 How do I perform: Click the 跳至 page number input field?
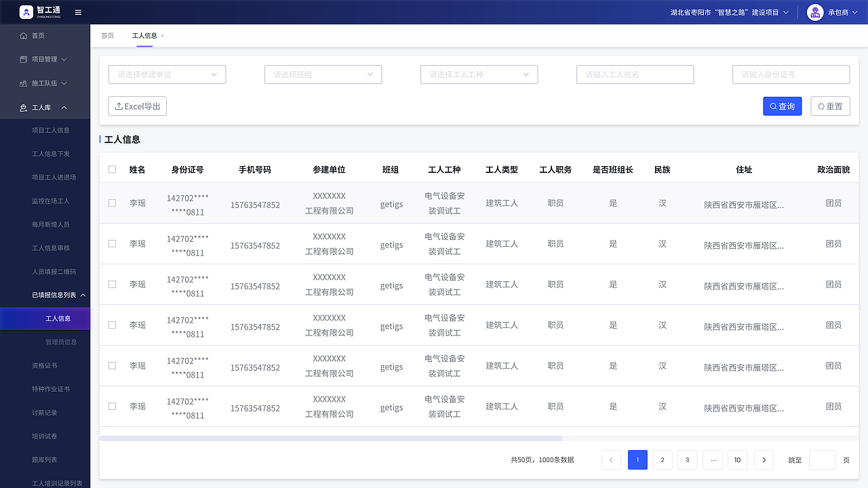pos(822,460)
